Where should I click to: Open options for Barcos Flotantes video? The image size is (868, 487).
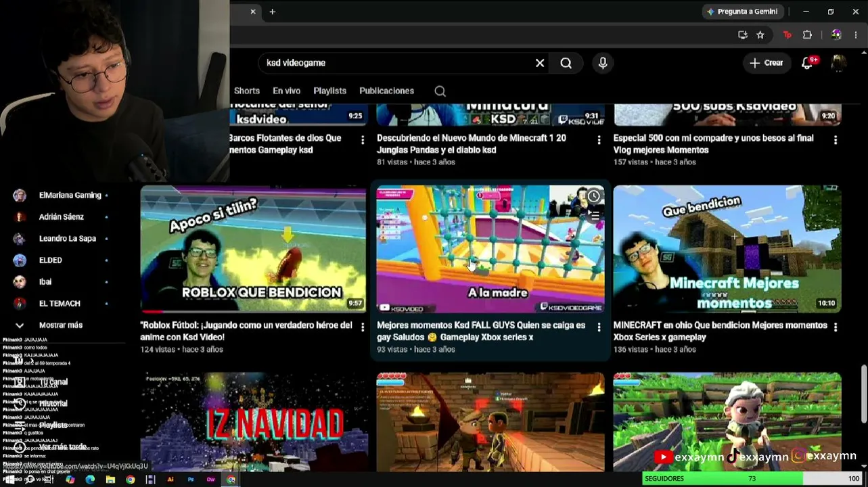(363, 140)
